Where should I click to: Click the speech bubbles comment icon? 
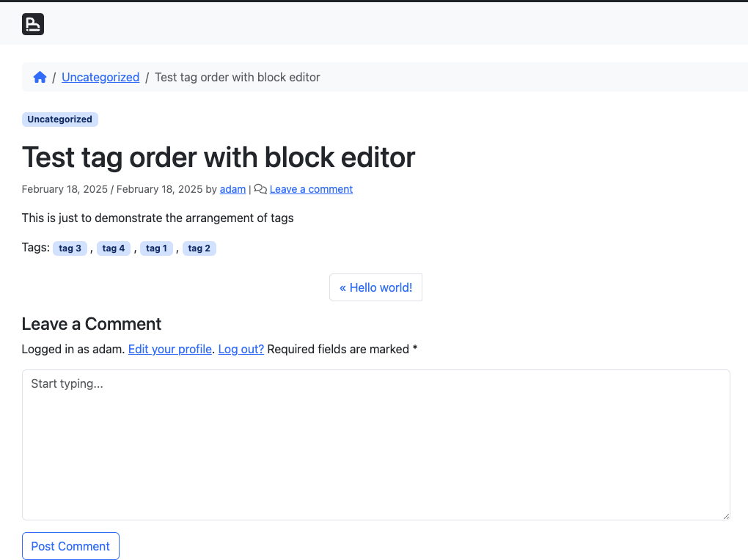[260, 189]
